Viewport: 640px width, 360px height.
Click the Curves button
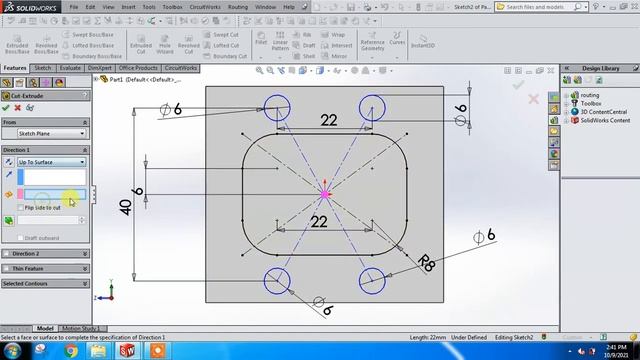point(397,38)
